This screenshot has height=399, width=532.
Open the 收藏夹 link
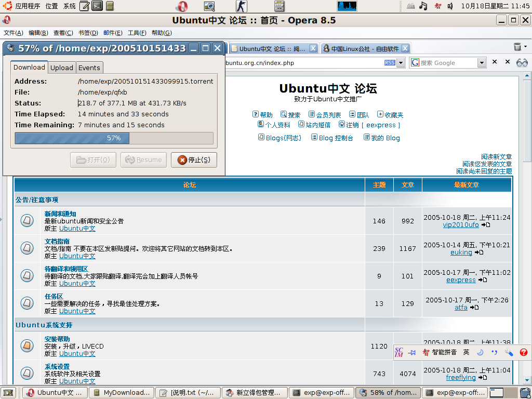click(x=390, y=115)
